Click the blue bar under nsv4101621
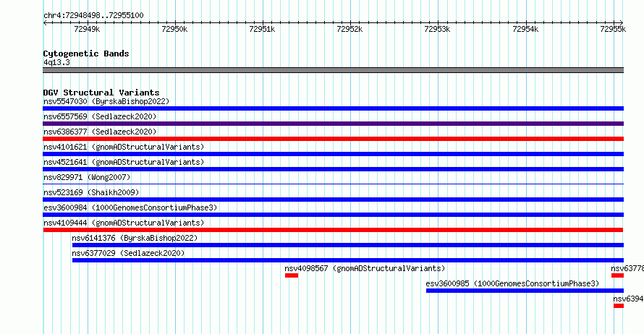 coord(333,154)
